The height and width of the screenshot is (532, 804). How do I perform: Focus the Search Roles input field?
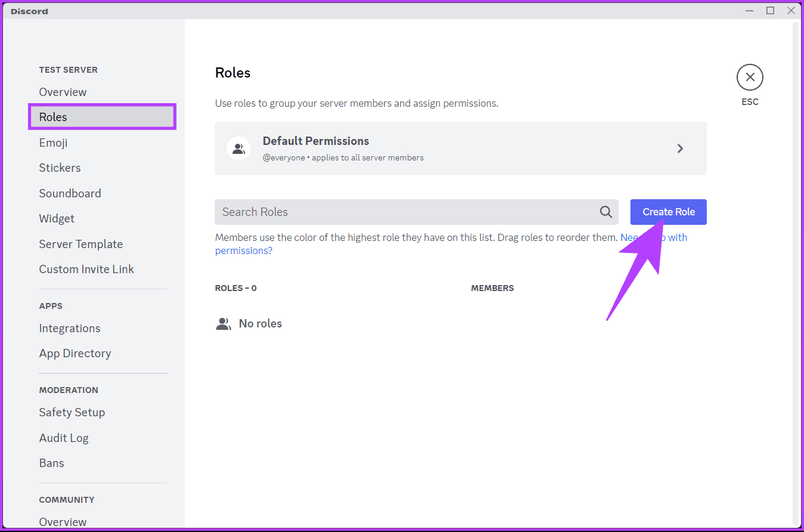pyautogui.click(x=406, y=212)
